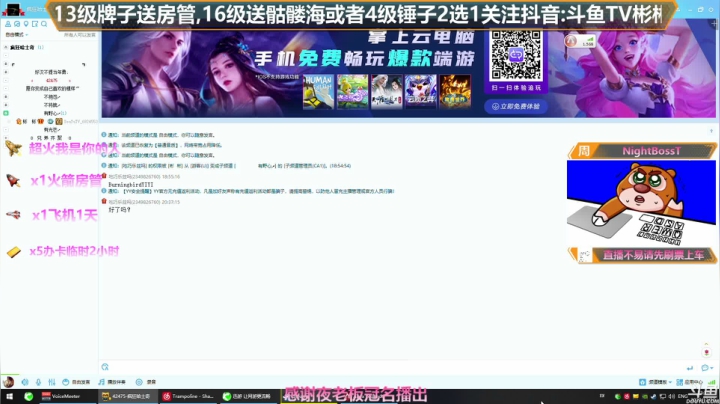720x404 pixels.
Task: Click the 好了吗？ chat message
Action: [119, 210]
